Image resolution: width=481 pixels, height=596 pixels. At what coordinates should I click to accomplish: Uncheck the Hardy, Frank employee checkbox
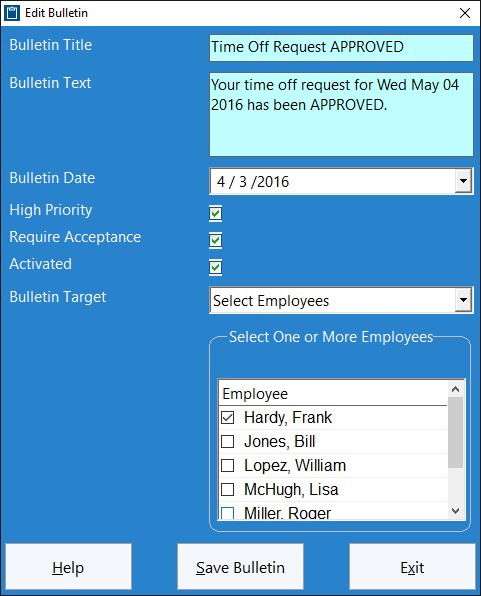point(227,417)
